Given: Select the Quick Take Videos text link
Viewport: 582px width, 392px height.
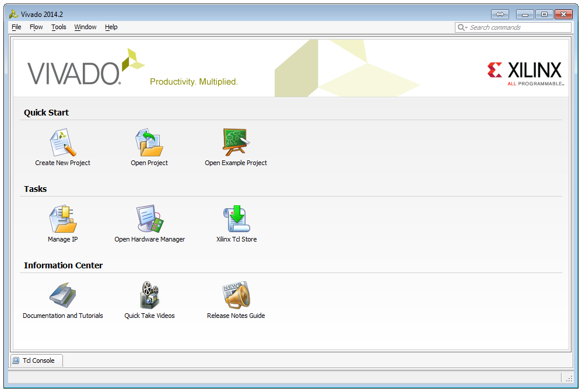Looking at the screenshot, I should [x=150, y=316].
